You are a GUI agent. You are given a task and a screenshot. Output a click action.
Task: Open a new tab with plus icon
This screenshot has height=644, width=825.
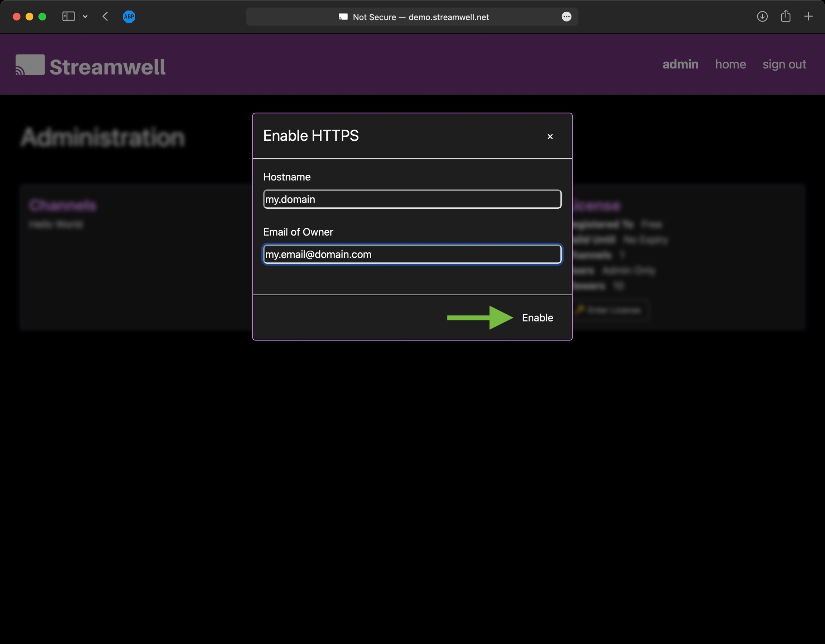(808, 16)
